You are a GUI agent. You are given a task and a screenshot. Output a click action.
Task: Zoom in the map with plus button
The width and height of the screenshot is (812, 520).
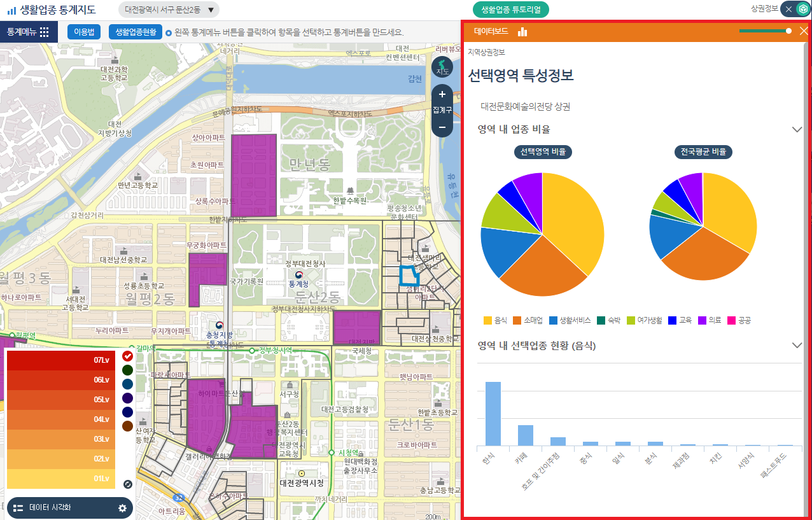pyautogui.click(x=442, y=94)
